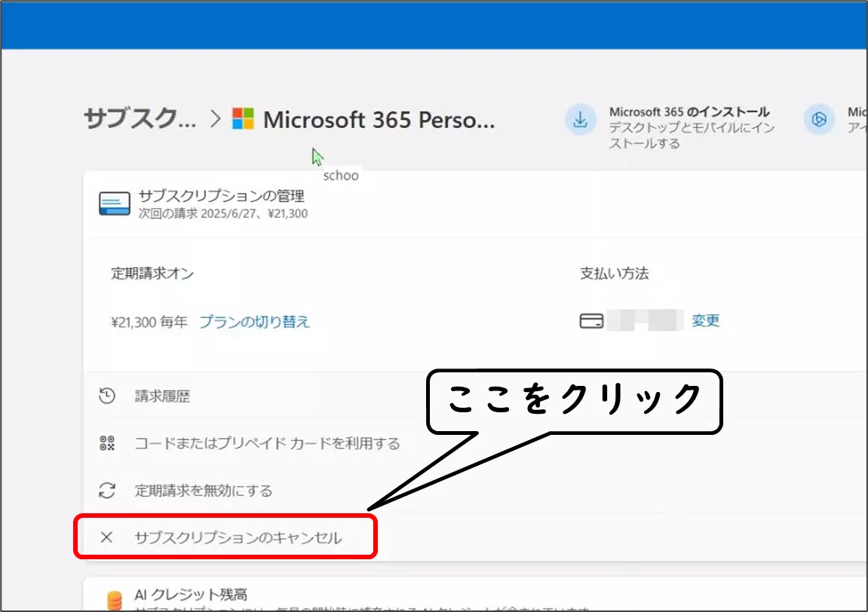868x612 pixels.
Task: Open the Microsoft 365 のインストール text link
Action: [689, 112]
